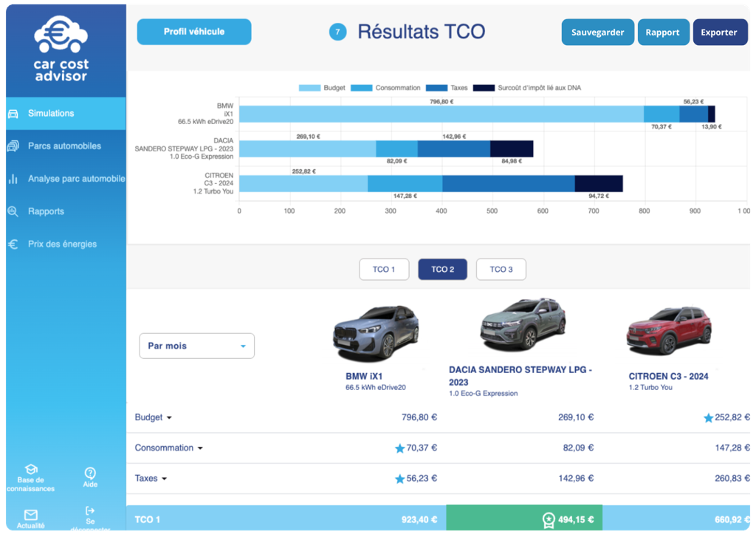Open the Simulations menu item

point(66,113)
